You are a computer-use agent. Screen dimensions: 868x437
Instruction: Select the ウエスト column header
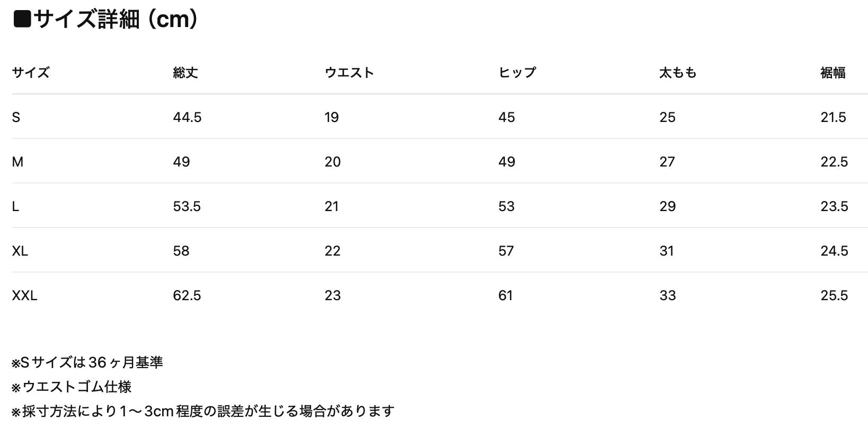click(x=349, y=73)
